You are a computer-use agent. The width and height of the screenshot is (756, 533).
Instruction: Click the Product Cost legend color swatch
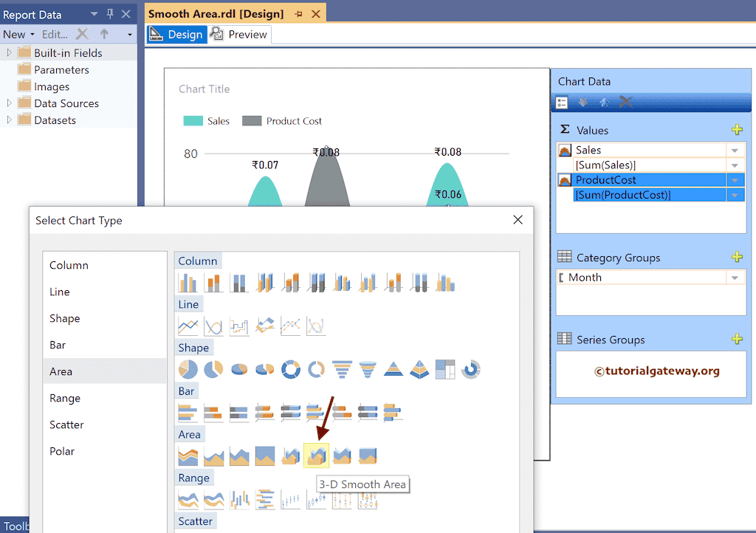pos(252,121)
